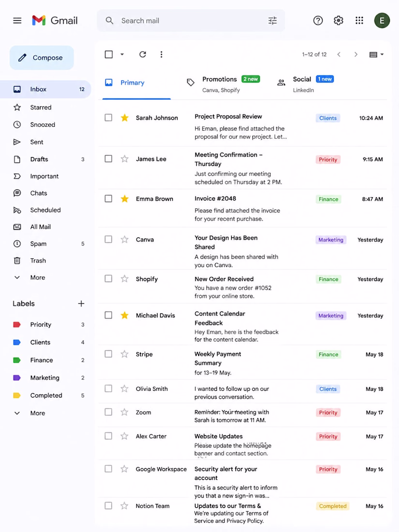
Task: Star the Canva email
Action: [x=124, y=239]
